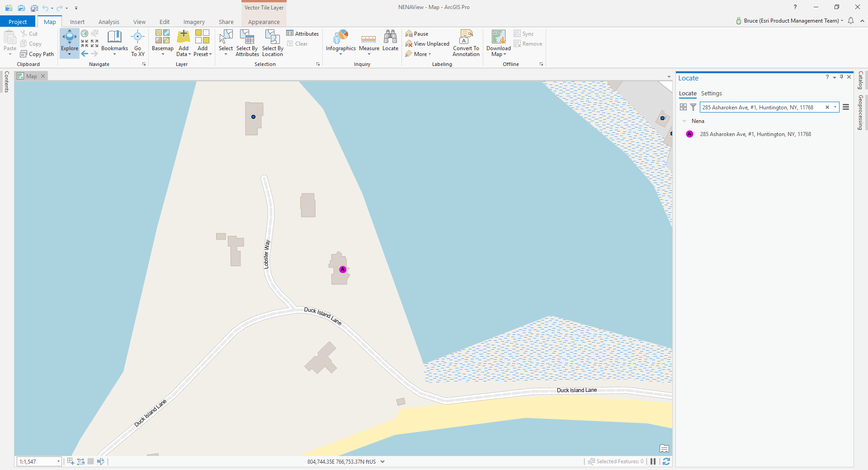Toggle Pause labeling
The height and width of the screenshot is (470, 868).
[x=417, y=33]
